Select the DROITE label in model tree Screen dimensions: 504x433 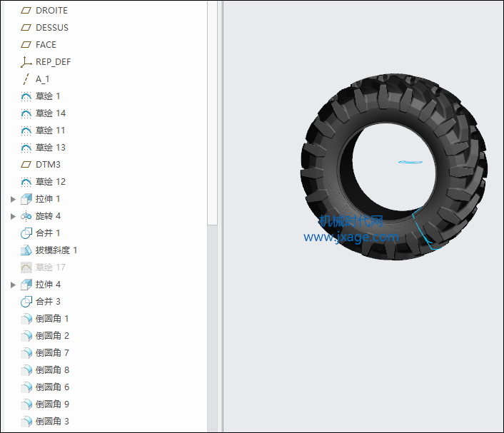pos(51,11)
